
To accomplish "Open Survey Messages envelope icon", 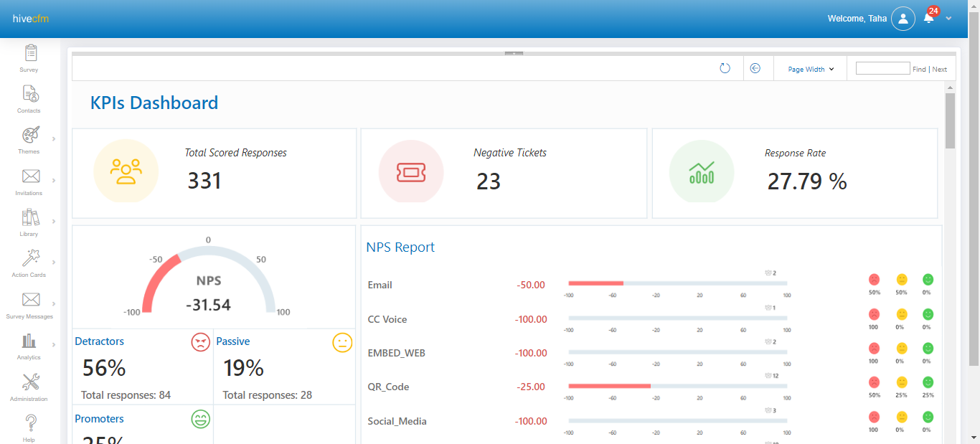I will [30, 300].
